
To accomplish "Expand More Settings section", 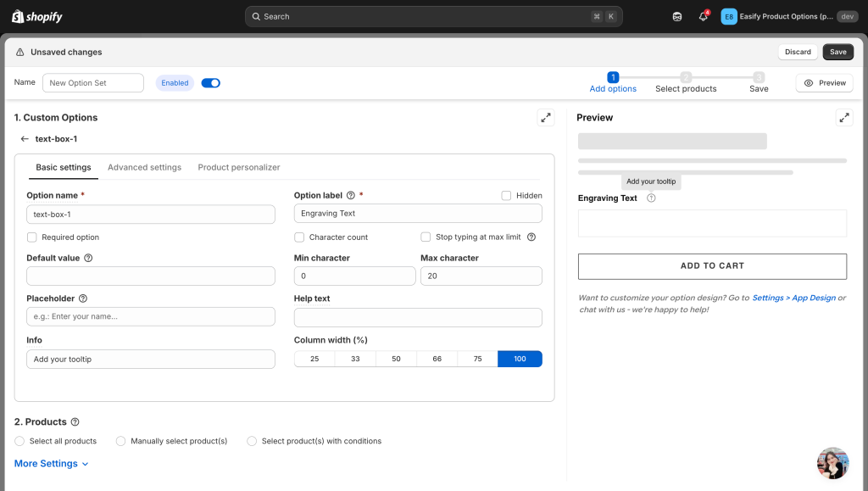I will click(x=52, y=464).
